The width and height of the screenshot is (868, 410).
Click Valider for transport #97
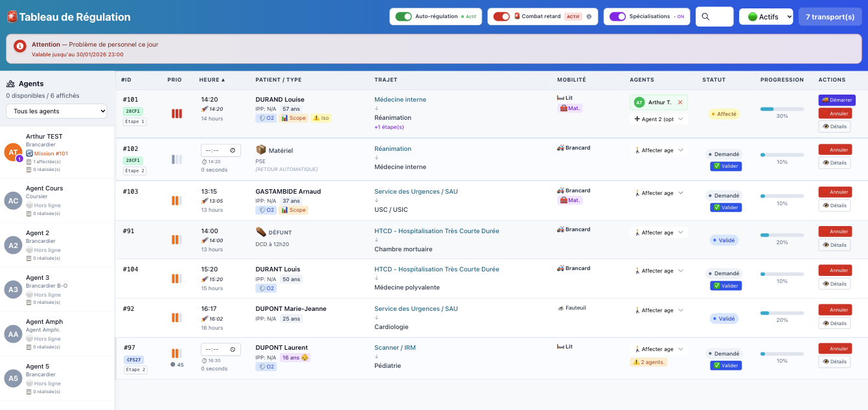pyautogui.click(x=725, y=365)
